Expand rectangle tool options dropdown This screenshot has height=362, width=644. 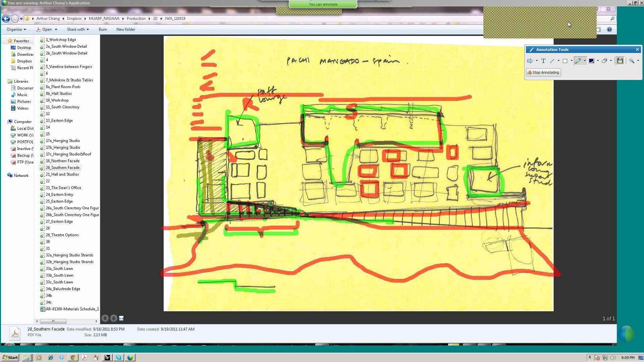point(572,61)
